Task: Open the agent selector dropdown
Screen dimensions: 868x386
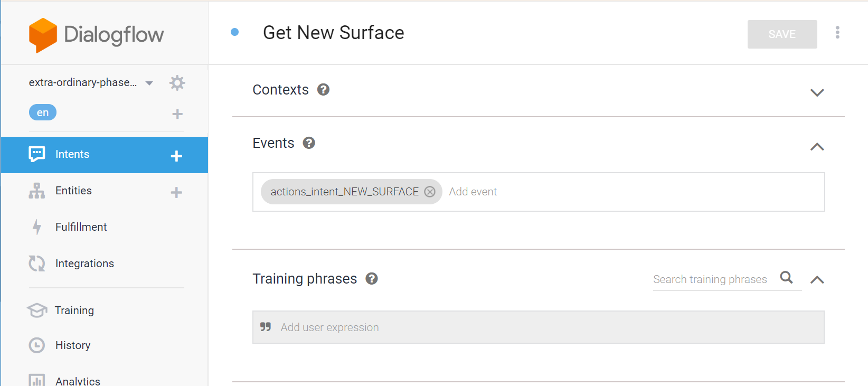Action: pyautogui.click(x=149, y=83)
